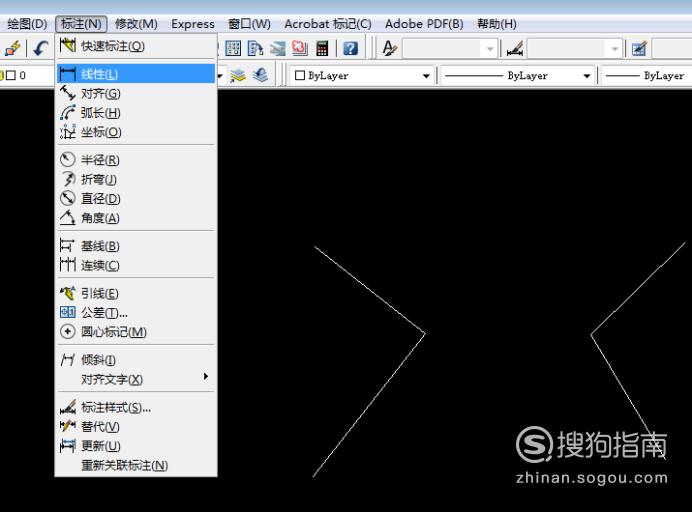Open the Express menu
The image size is (692, 512).
pyautogui.click(x=192, y=24)
